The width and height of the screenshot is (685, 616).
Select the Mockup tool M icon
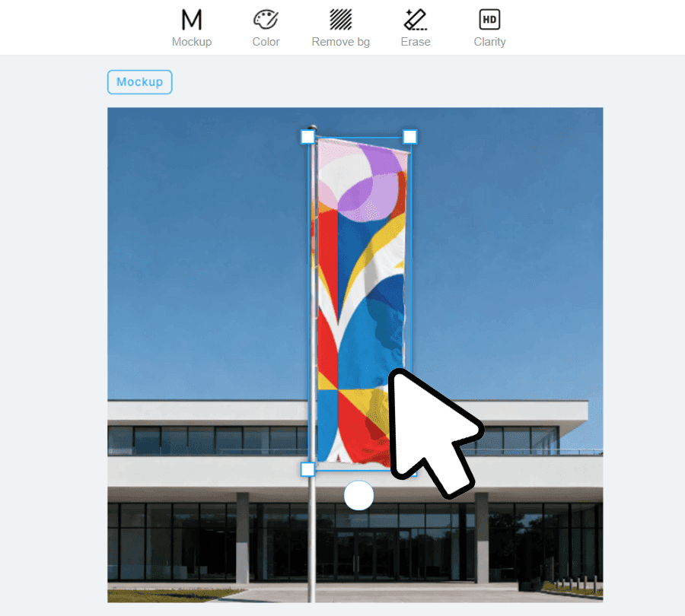[x=192, y=20]
